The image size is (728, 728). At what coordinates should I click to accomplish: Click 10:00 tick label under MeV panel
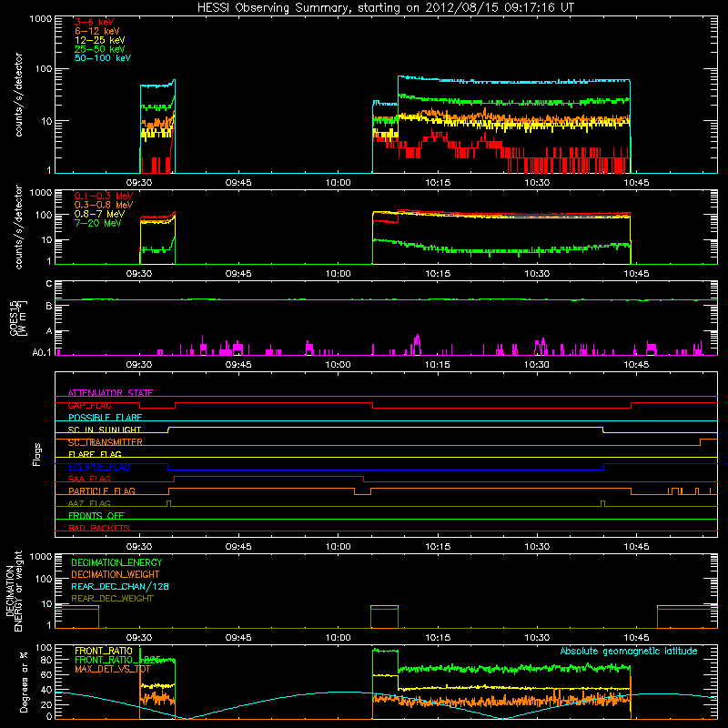pos(338,274)
